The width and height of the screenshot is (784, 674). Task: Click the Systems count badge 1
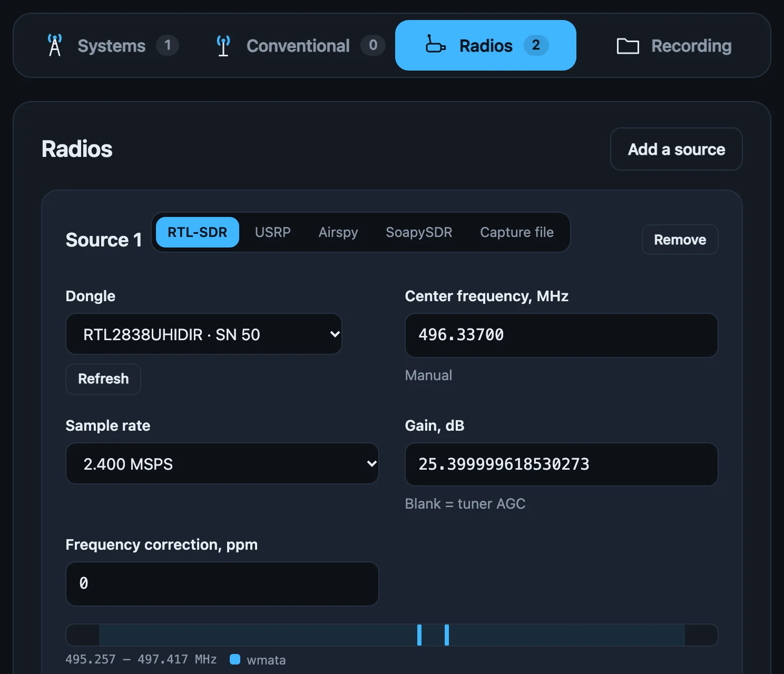click(x=168, y=45)
